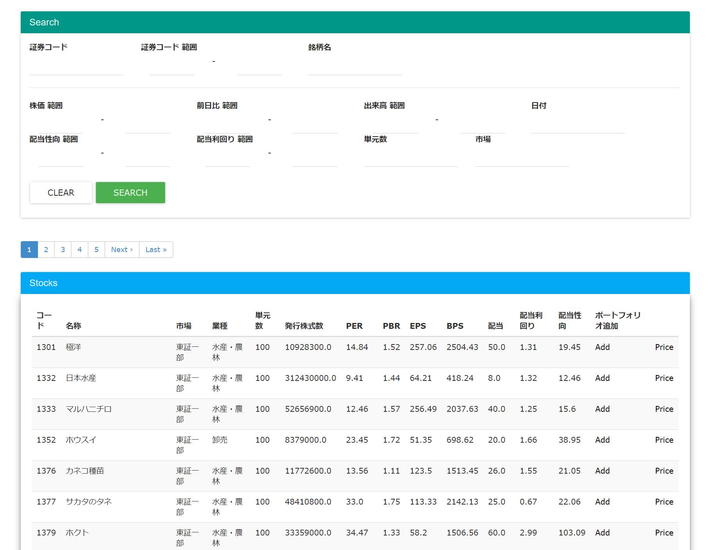Viewport: 720px width, 550px height.
Task: Click the 業種 column header
Action: (219, 326)
